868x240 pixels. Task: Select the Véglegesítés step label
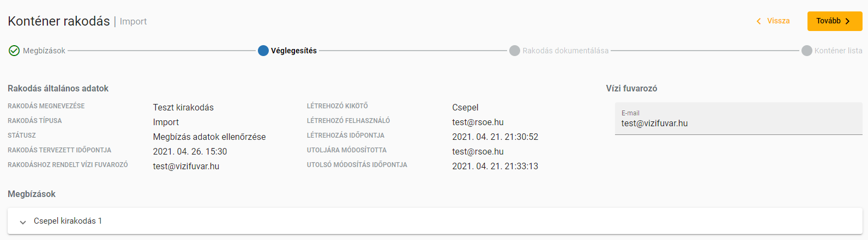pyautogui.click(x=294, y=51)
